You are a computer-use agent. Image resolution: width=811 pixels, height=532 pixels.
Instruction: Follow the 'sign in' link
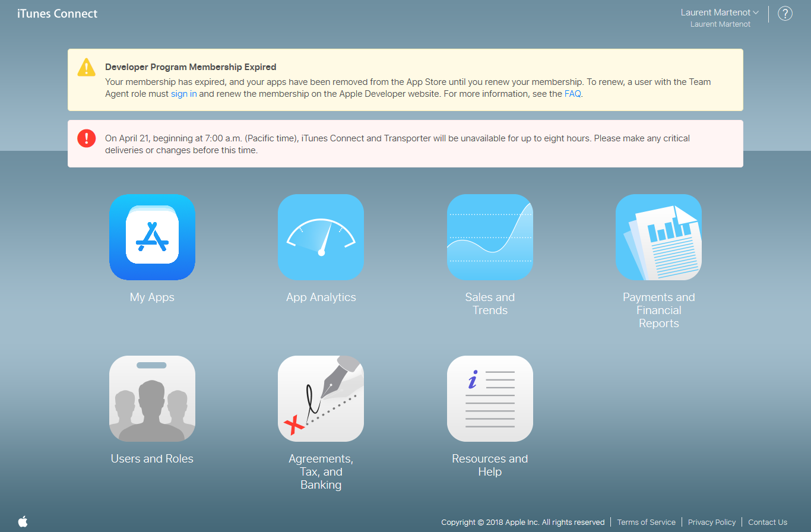[184, 94]
